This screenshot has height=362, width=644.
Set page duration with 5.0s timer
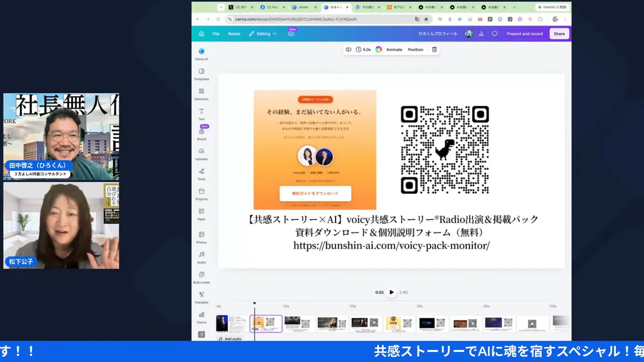pos(363,49)
